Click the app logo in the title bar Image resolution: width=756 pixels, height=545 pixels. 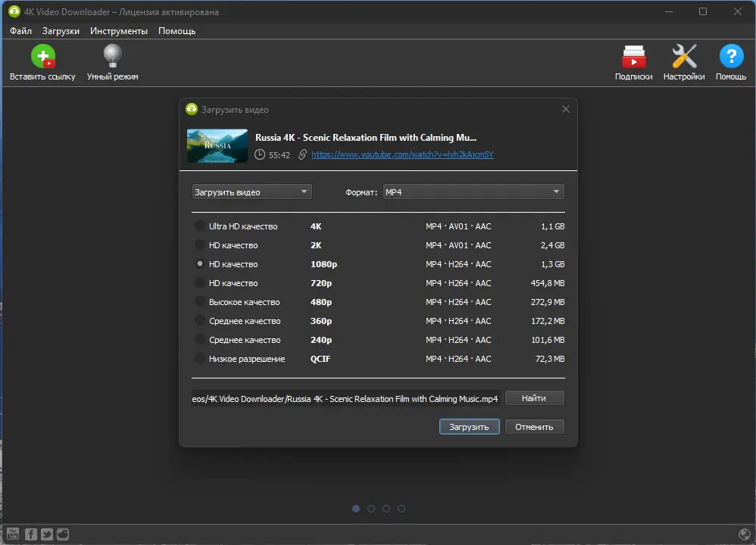pyautogui.click(x=14, y=11)
